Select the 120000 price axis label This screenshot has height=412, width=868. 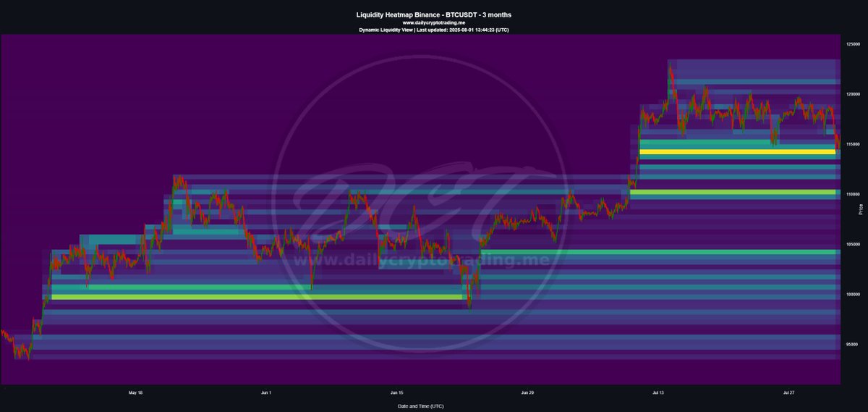(x=854, y=94)
